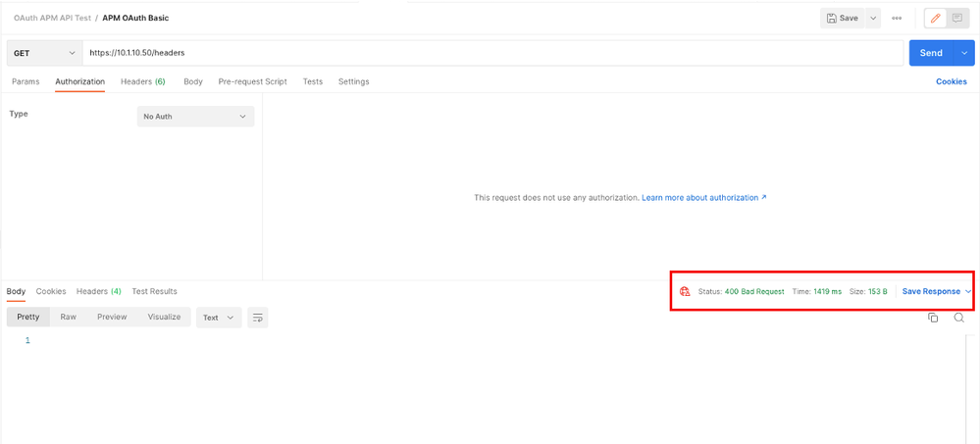Open the Pre-request Script tab
This screenshot has width=980, height=444.
(252, 81)
